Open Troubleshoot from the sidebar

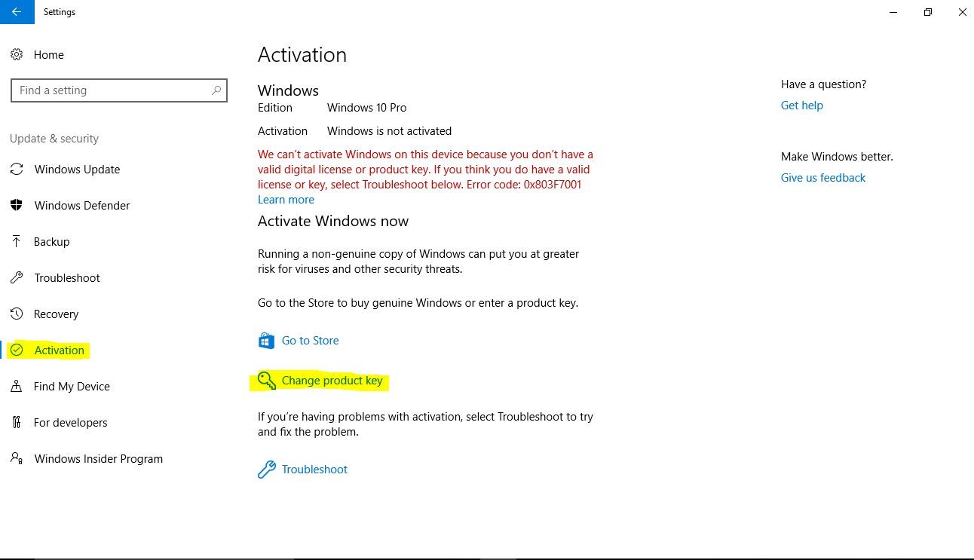tap(67, 278)
